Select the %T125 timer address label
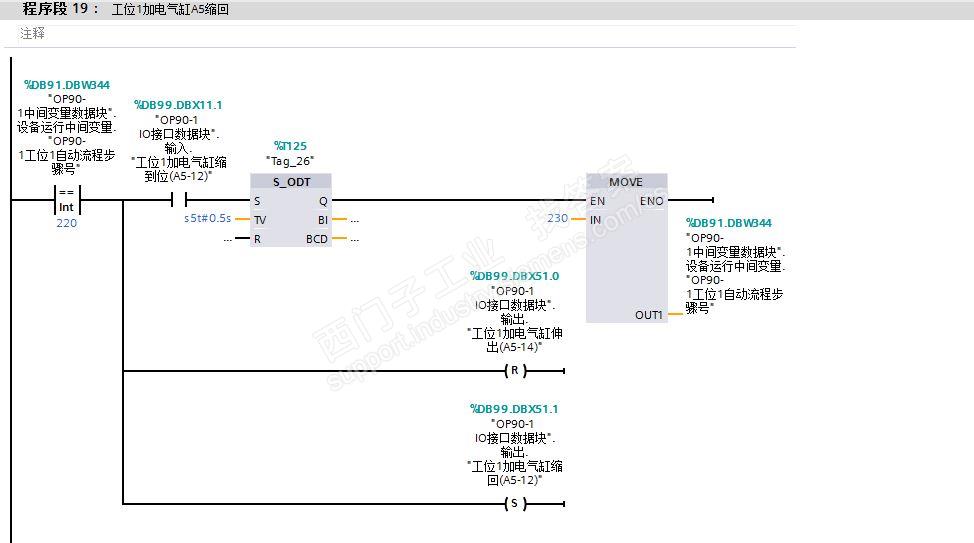This screenshot has width=974, height=543. point(290,146)
